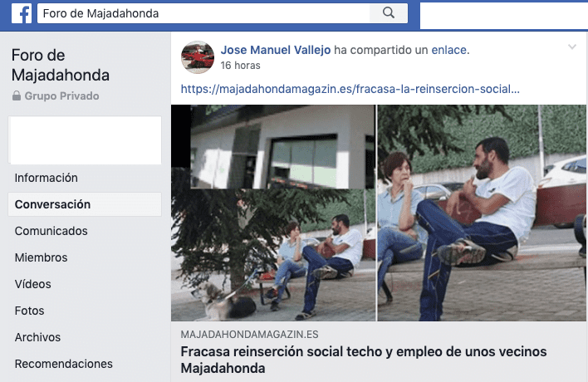Open the post options chevron
588x382 pixels.
(x=572, y=47)
